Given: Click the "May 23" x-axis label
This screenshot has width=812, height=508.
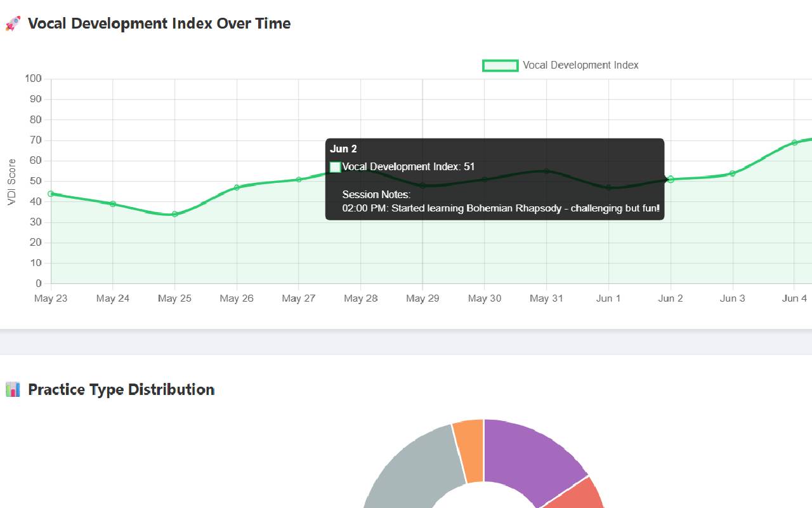Looking at the screenshot, I should 51,298.
